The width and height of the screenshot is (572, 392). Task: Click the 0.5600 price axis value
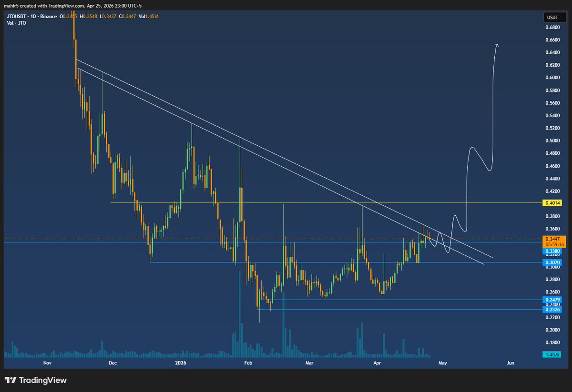(552, 103)
